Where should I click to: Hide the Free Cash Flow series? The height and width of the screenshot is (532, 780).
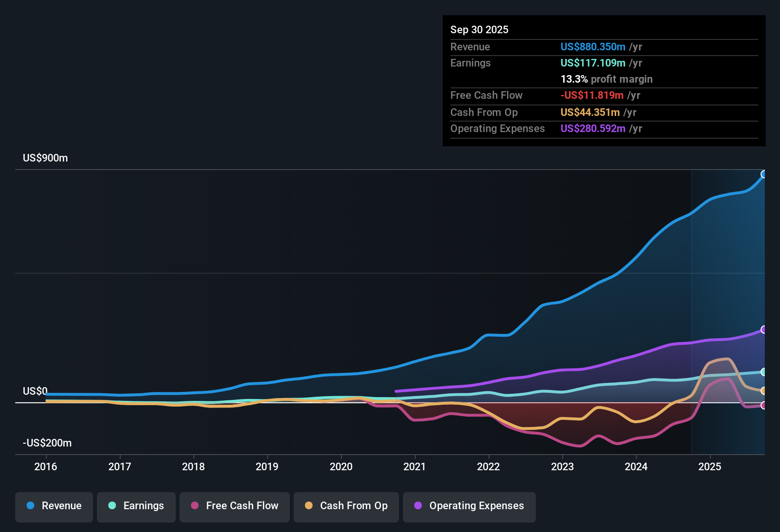tap(235, 506)
